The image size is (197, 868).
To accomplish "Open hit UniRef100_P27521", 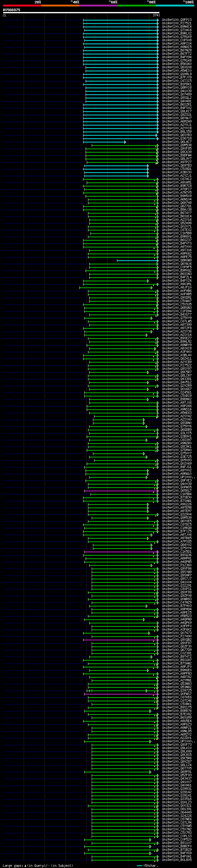I will [176, 23].
